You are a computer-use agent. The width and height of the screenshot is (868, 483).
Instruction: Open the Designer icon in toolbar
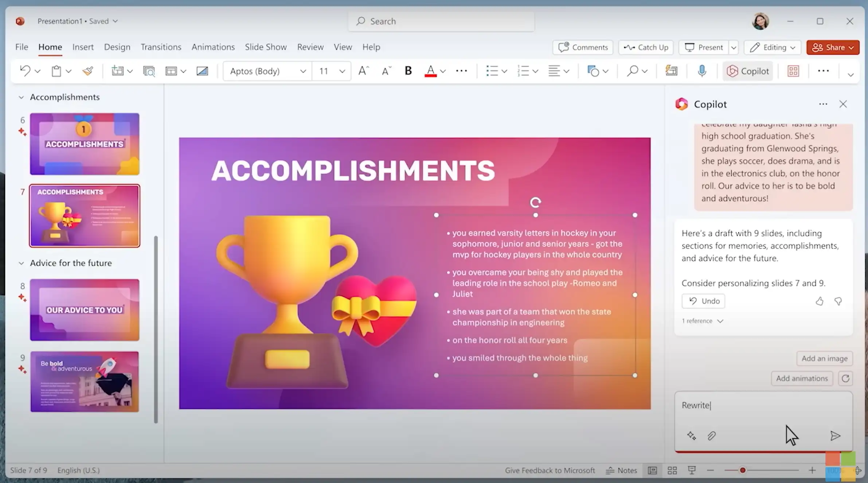(x=671, y=71)
